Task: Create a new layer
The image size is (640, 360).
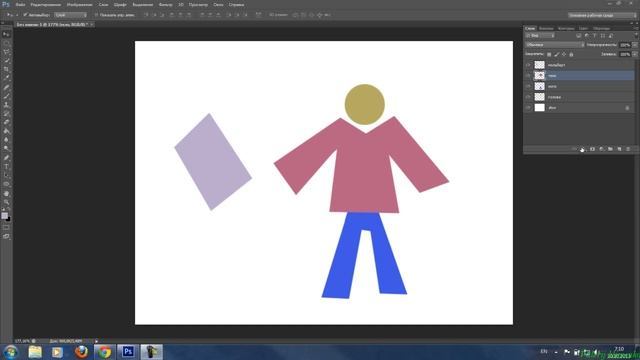Action: [x=619, y=149]
